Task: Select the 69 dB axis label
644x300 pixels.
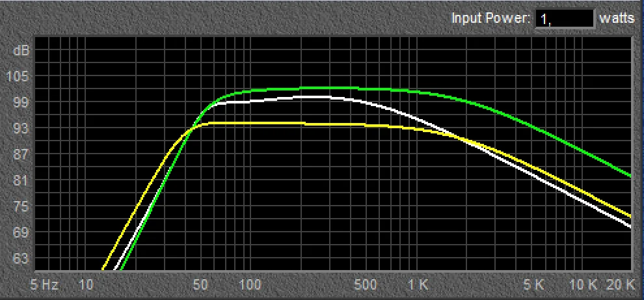Action: [x=20, y=232]
